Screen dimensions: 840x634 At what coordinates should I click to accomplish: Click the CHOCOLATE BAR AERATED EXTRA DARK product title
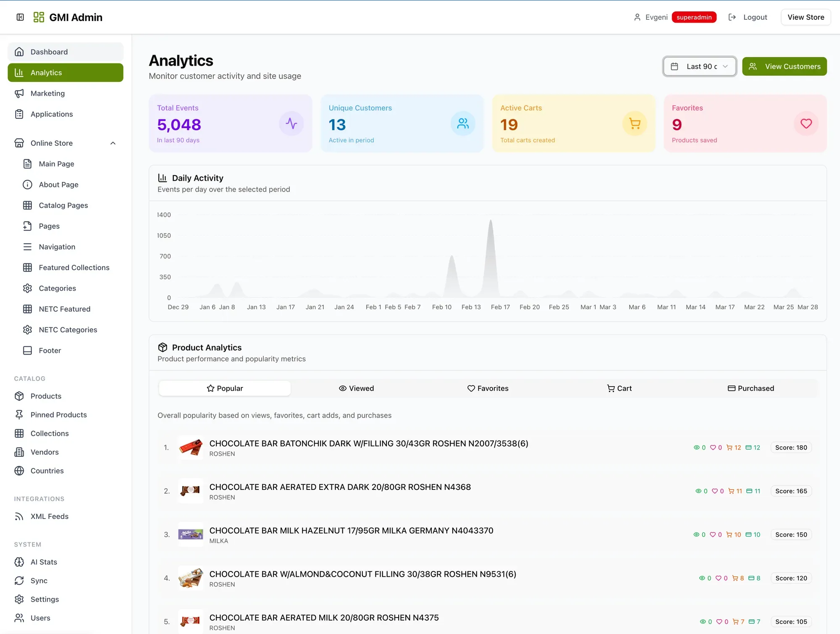point(340,487)
